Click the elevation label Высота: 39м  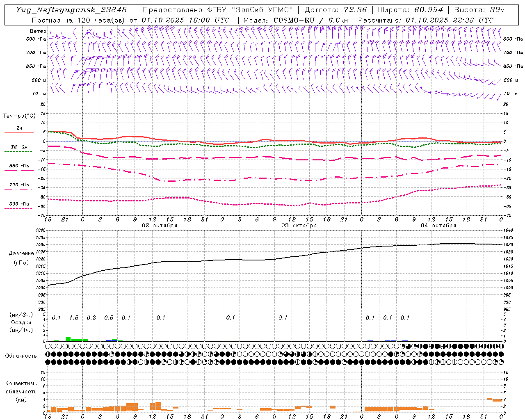(479, 10)
